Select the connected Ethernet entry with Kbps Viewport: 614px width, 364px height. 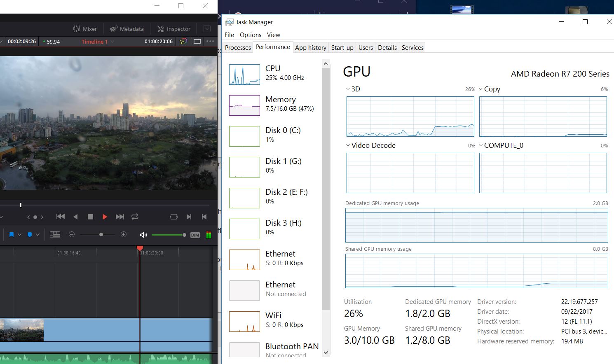pos(274,260)
